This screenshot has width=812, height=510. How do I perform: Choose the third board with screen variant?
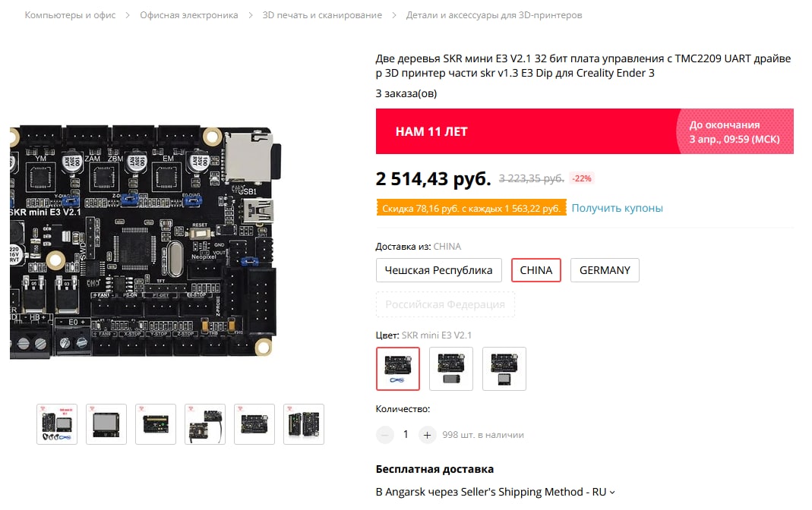tap(504, 368)
